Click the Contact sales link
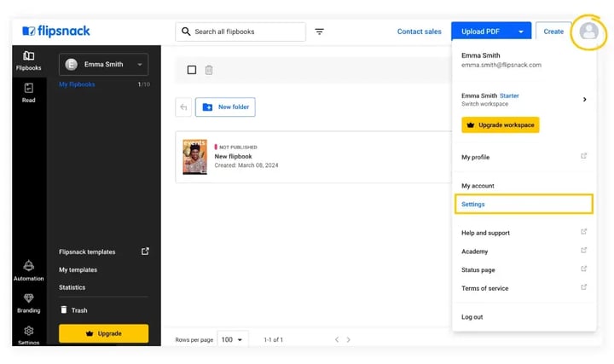The image size is (614, 364). click(x=419, y=32)
